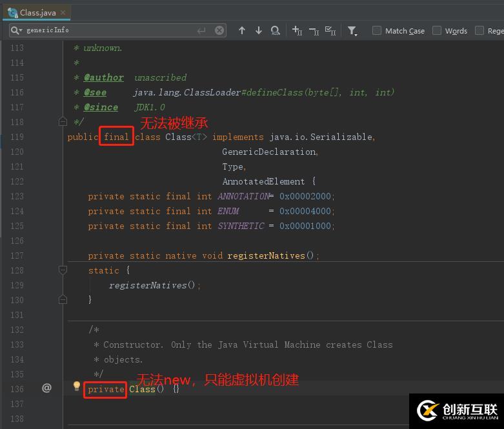Clear the search text with X icon
This screenshot has height=429, width=504.
tap(219, 30)
